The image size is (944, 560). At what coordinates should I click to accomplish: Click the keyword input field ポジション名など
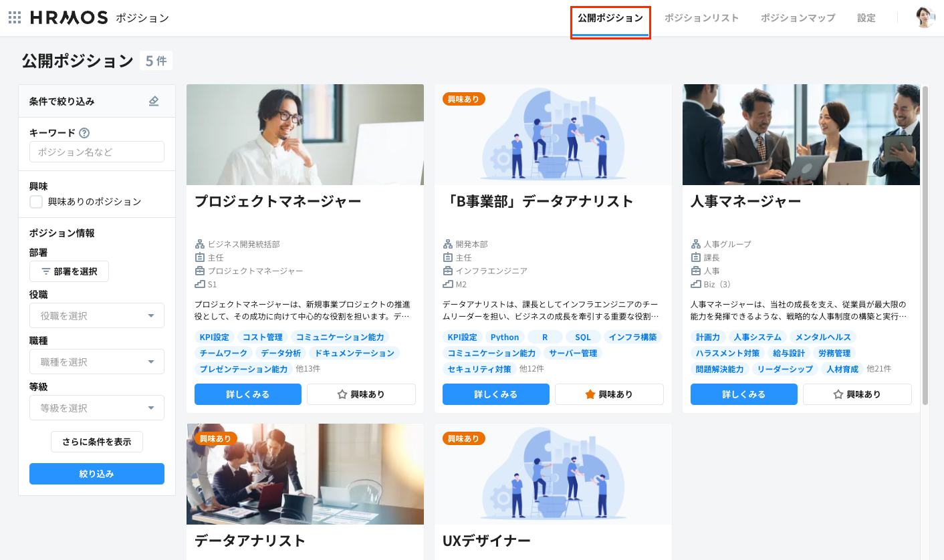[96, 152]
